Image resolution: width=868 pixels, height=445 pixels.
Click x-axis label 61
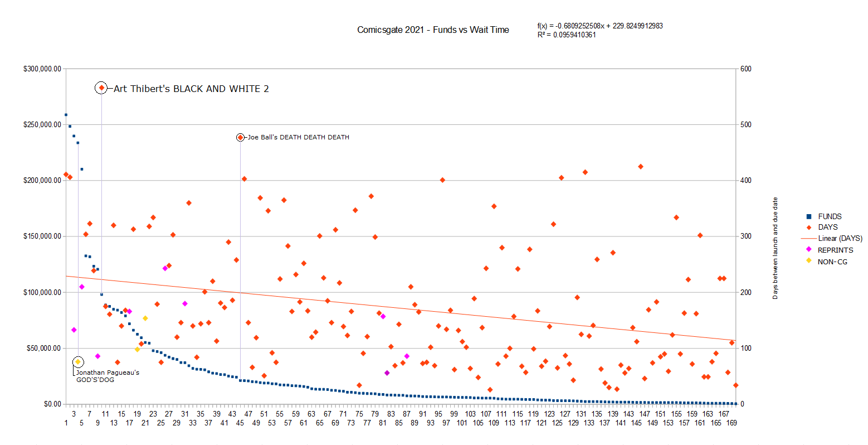click(x=304, y=423)
